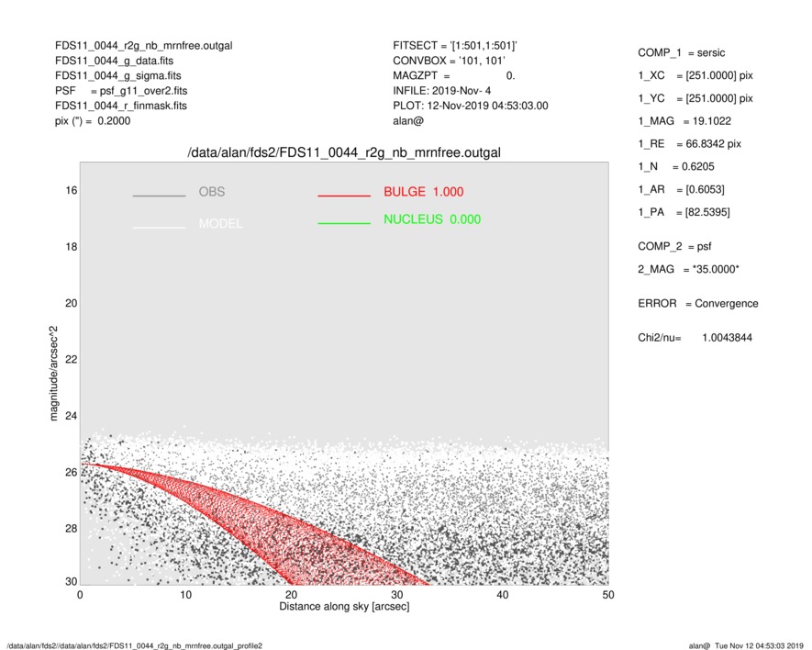Click the 'OBS' legend label
Image resolution: width=812 pixels, height=650 pixels.
[212, 192]
